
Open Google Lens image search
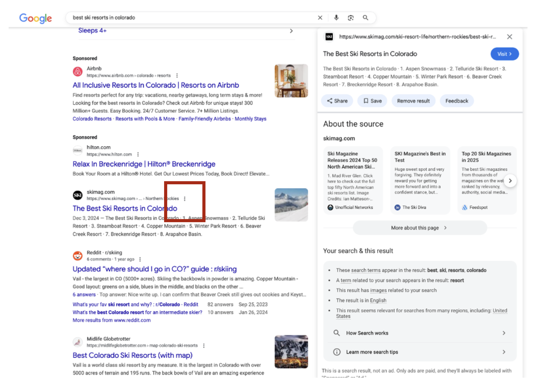tap(351, 18)
